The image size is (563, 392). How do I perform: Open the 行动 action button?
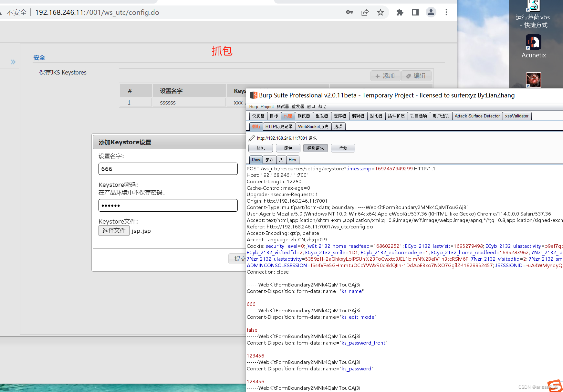(x=343, y=148)
